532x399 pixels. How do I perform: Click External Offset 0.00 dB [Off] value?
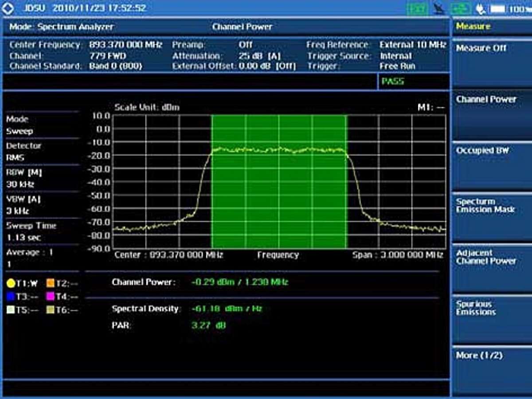[267, 66]
